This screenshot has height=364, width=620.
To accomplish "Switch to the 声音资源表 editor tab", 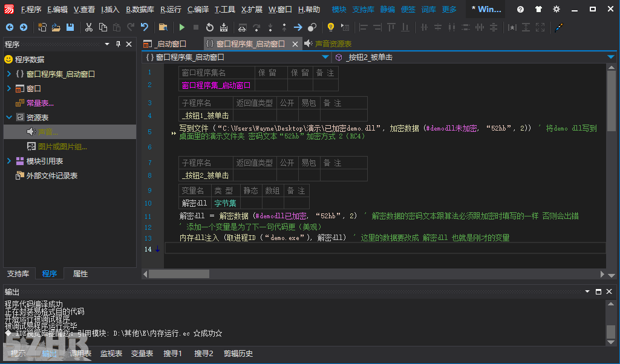I will coord(328,44).
